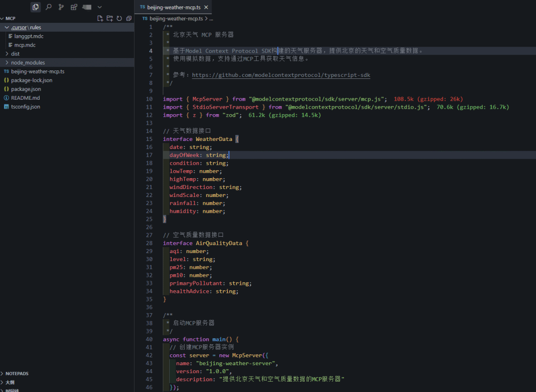
Task: Click the dayOfWeek property on line 17
Action: [184, 155]
